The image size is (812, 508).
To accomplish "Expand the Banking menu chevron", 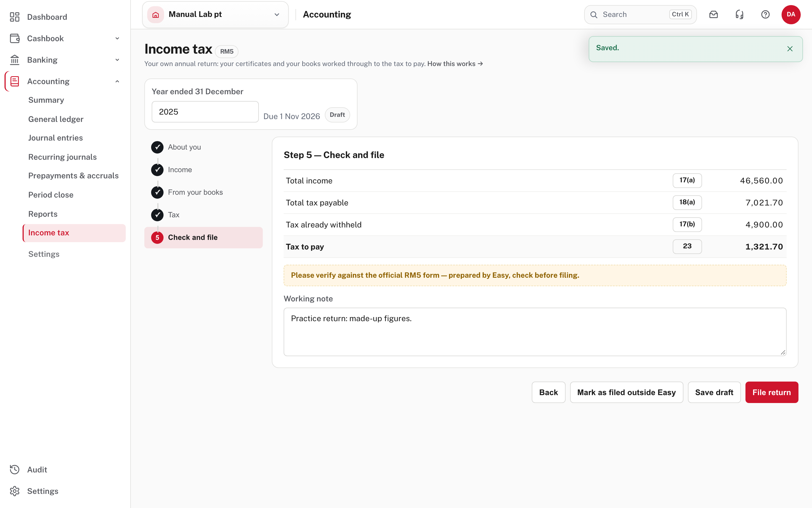I will 117,60.
